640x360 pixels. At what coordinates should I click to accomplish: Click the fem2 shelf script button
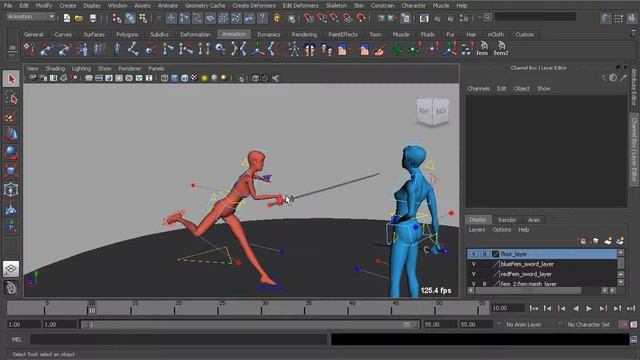501,49
